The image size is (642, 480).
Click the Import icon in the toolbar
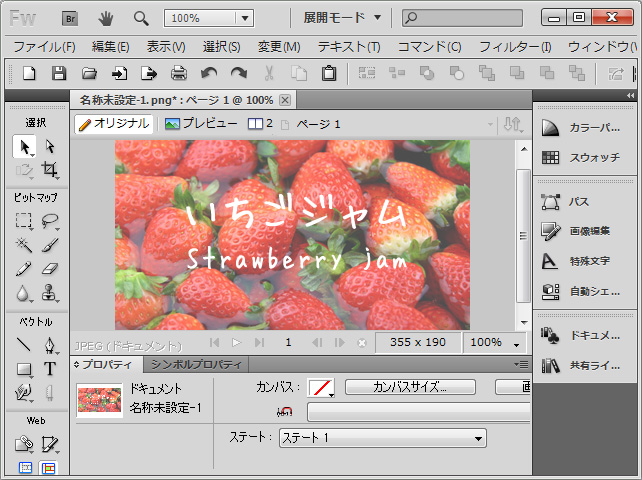click(119, 74)
